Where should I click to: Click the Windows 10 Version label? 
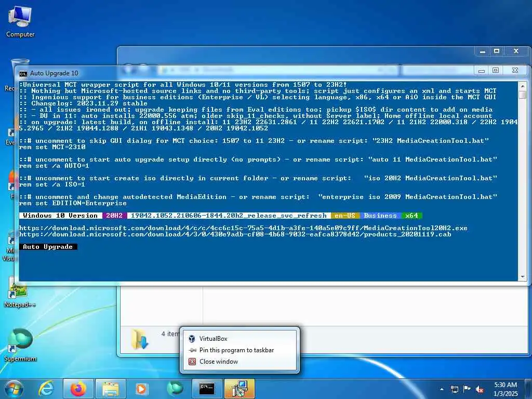[60, 216]
